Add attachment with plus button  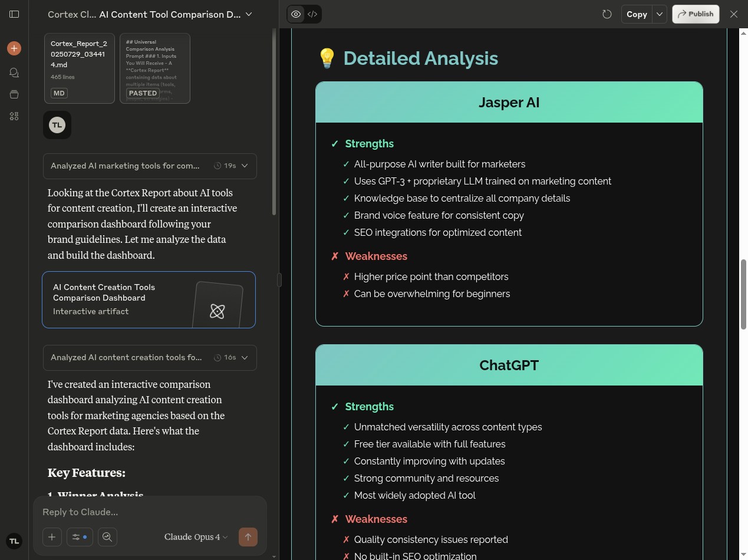pos(52,537)
